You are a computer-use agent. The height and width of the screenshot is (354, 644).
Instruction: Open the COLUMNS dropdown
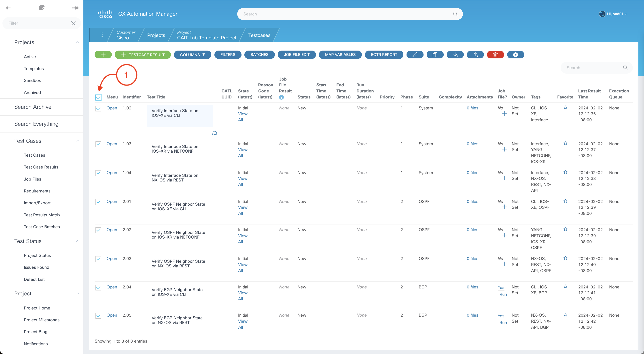192,55
